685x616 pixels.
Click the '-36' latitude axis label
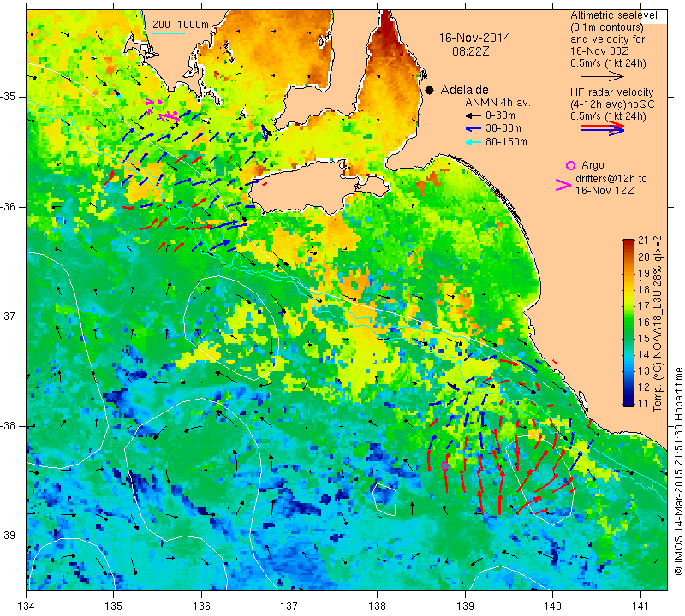9,206
